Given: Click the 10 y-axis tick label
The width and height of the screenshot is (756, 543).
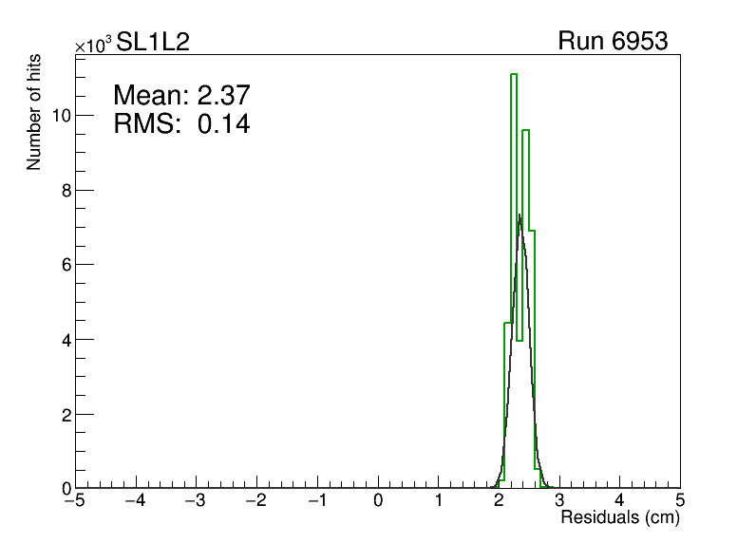Looking at the screenshot, I should (63, 116).
